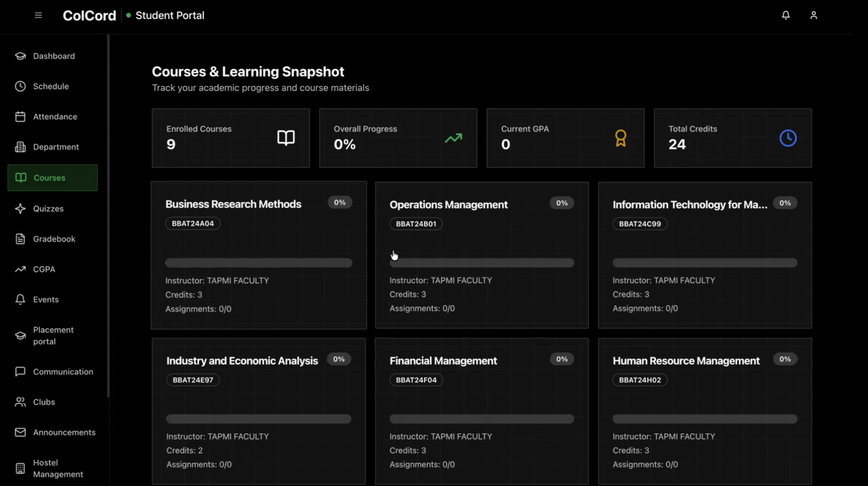The height and width of the screenshot is (486, 868).
Task: Click the Schedule clock icon
Action: tap(20, 86)
